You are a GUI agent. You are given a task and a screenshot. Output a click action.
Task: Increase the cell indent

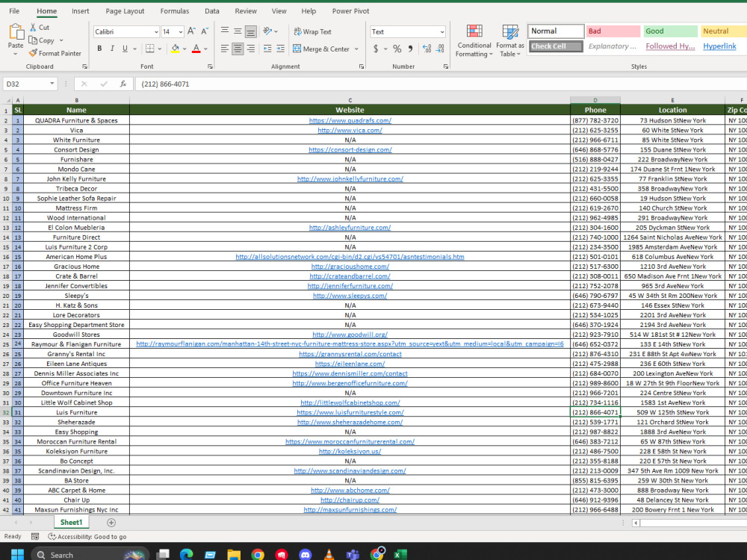coord(281,49)
